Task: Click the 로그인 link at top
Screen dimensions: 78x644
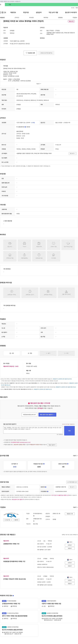Action: pos(73,8)
